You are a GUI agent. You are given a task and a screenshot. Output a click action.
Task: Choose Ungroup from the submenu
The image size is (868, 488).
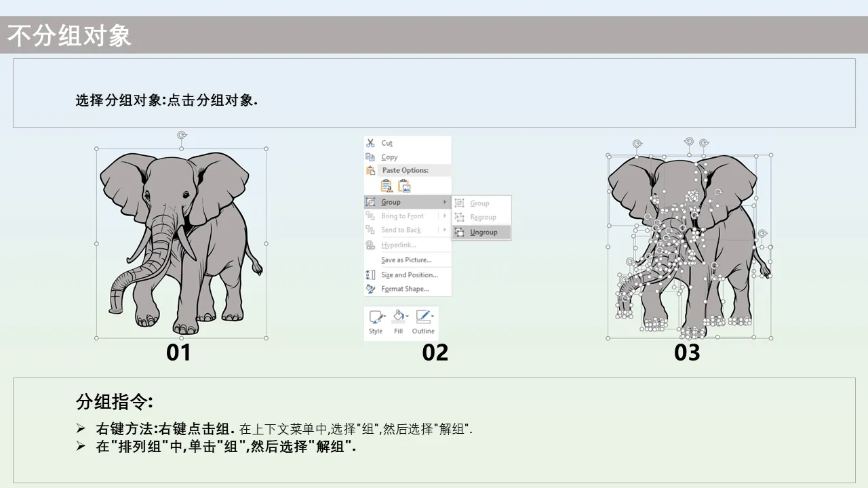[x=484, y=232]
